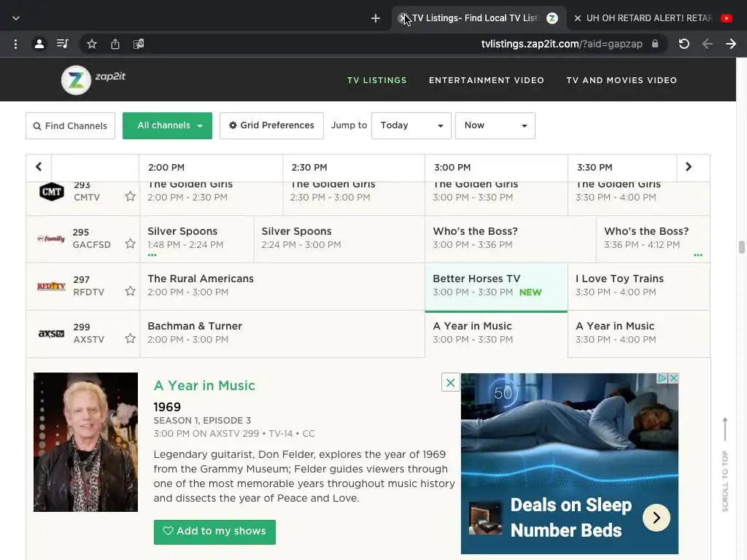Screen dimensions: 747x560
Task: Select Better Horses TV listing
Action: (496, 286)
